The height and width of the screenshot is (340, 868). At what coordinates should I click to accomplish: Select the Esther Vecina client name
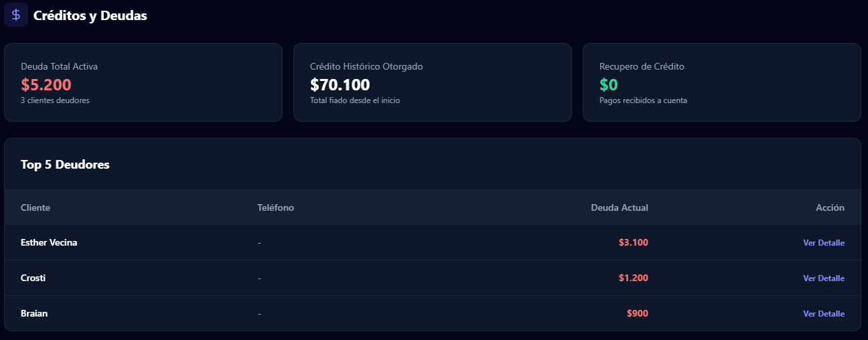click(x=49, y=243)
